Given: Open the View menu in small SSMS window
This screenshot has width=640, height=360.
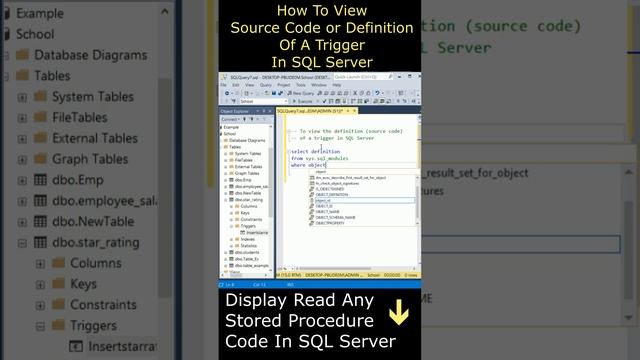Looking at the screenshot, I should 249,85.
